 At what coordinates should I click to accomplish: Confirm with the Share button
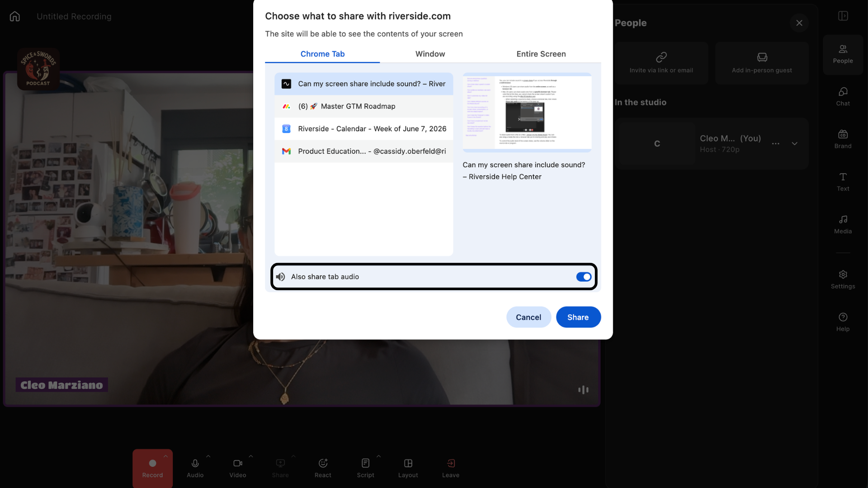(578, 317)
